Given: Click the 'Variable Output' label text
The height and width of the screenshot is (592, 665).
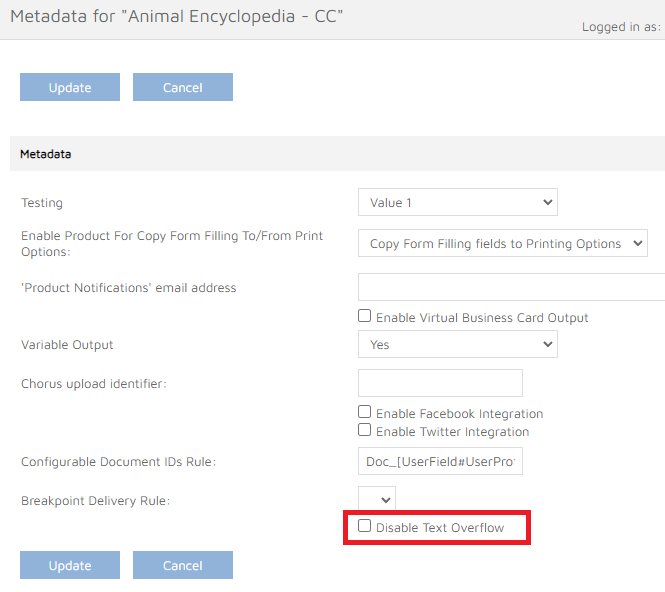Looking at the screenshot, I should [x=68, y=345].
